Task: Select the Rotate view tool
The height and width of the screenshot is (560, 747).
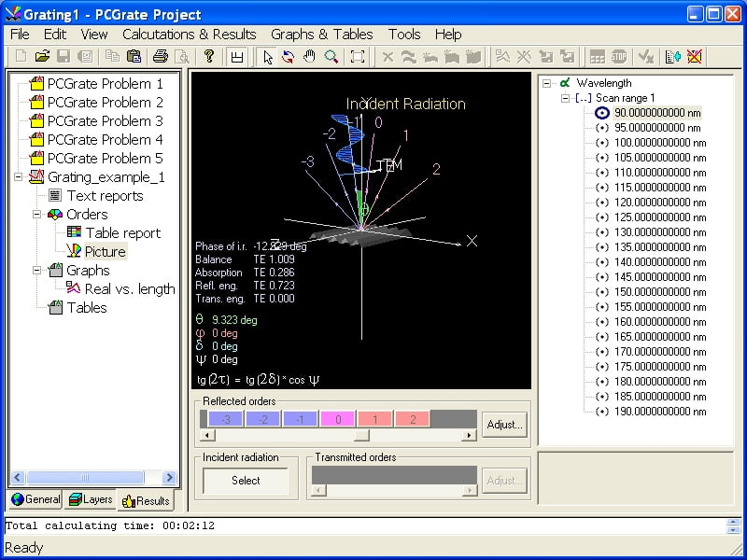Action: coord(289,57)
